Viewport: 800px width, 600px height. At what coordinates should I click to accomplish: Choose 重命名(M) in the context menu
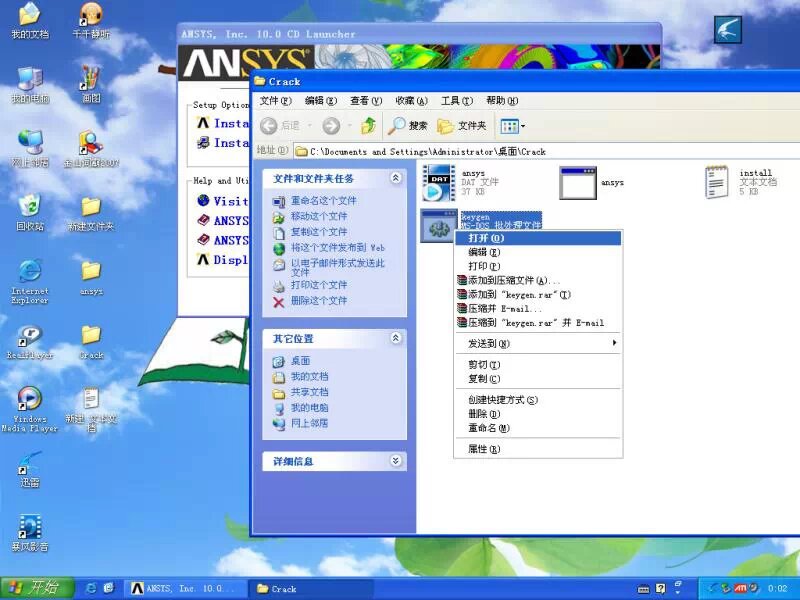point(538,428)
